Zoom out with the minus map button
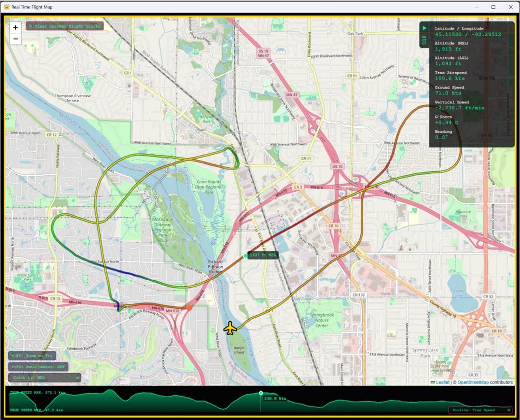This screenshot has height=420, width=520. [x=15, y=39]
